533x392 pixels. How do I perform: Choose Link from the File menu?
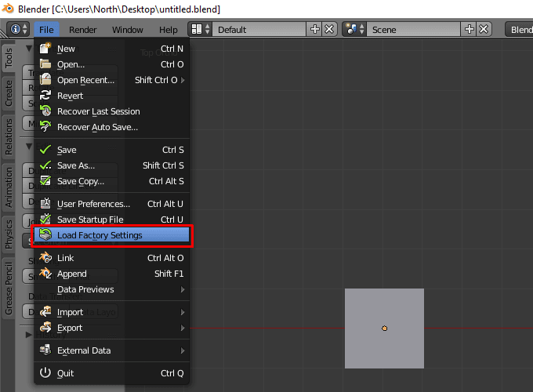click(x=111, y=258)
